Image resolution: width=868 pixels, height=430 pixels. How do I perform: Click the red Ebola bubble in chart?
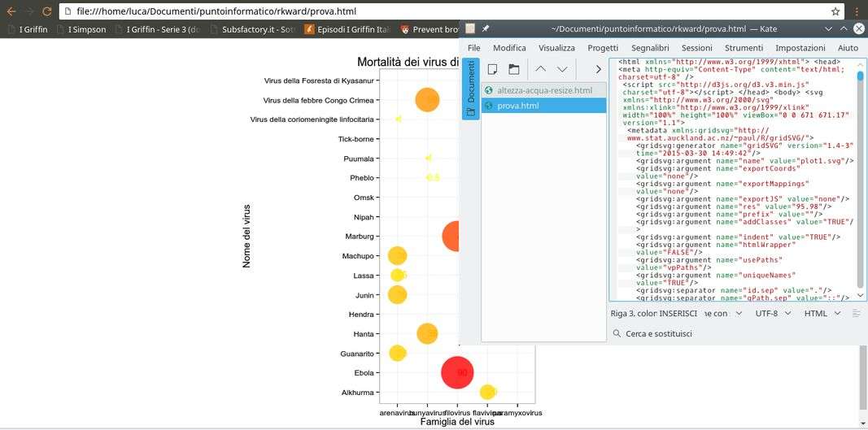tap(457, 372)
